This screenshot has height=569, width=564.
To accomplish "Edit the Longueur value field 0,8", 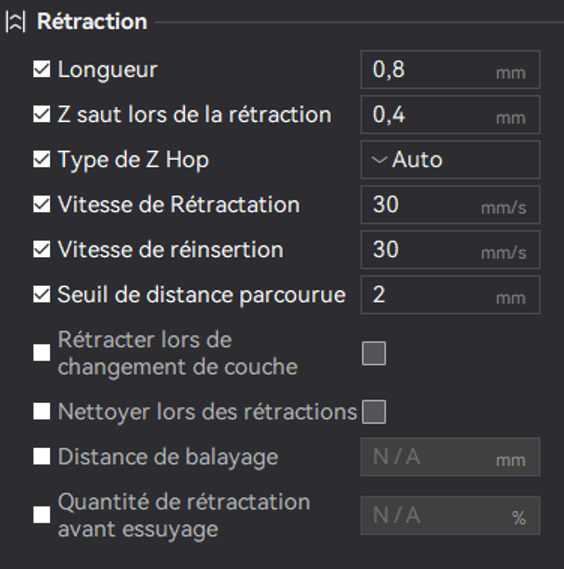I will (450, 69).
